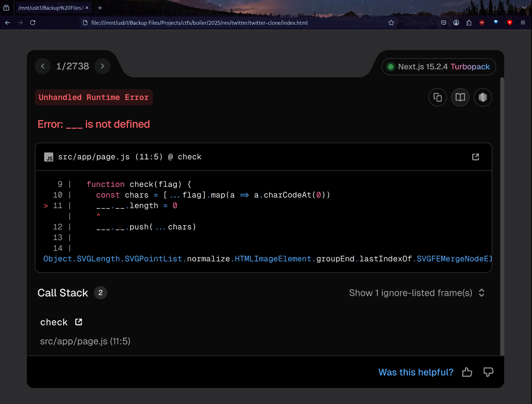532x404 pixels.
Task: Expand Show 1 ignore-listed frame(s)
Action: 417,293
